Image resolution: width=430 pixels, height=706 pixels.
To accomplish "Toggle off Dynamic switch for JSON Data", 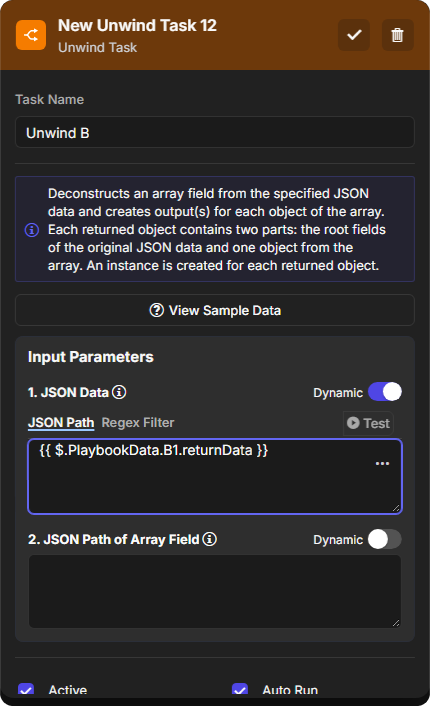I will (x=385, y=392).
